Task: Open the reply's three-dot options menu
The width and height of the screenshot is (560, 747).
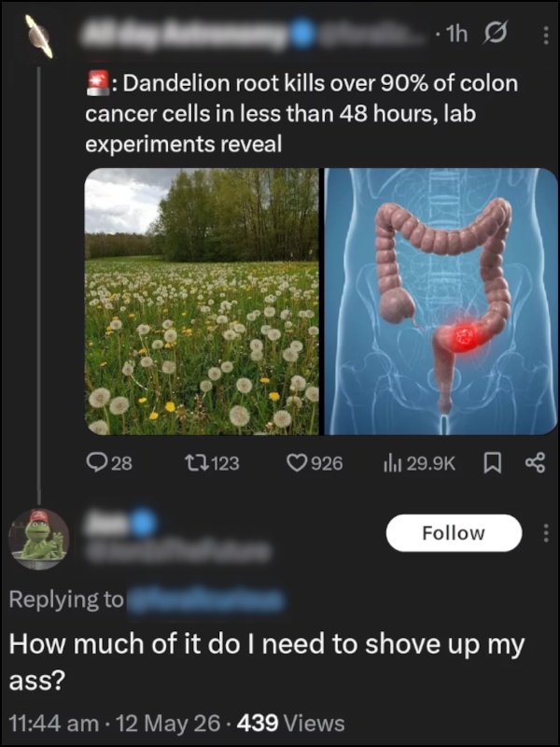Action: pos(546,532)
